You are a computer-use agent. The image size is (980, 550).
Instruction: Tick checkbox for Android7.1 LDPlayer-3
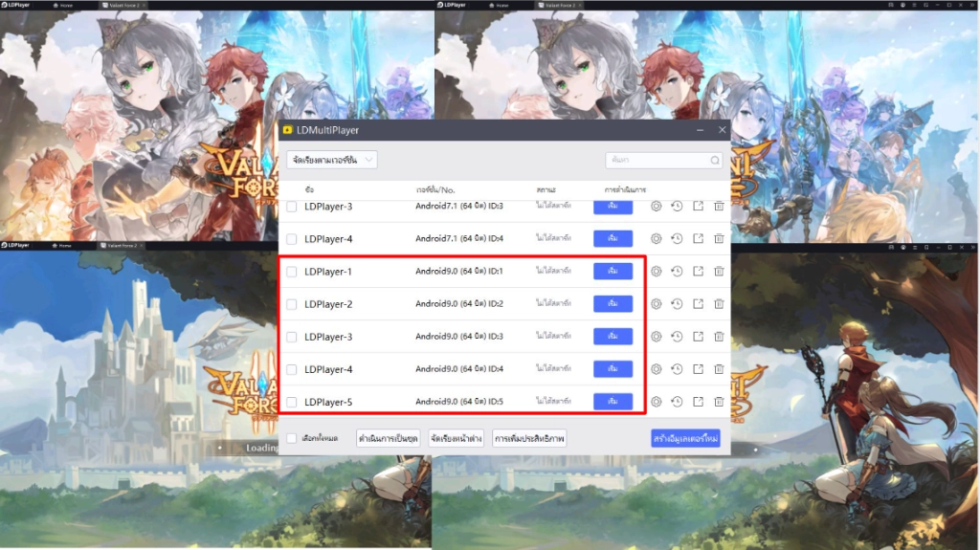[291, 207]
